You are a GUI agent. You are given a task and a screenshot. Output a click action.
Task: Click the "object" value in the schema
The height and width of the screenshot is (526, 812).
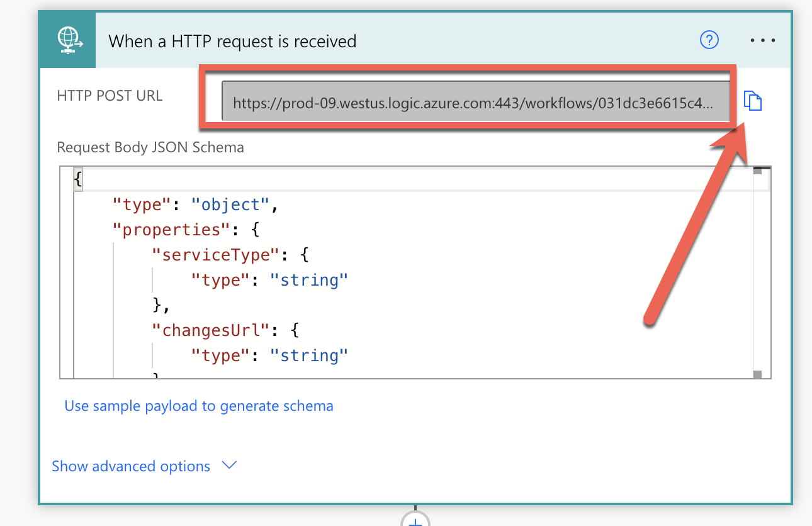231,204
